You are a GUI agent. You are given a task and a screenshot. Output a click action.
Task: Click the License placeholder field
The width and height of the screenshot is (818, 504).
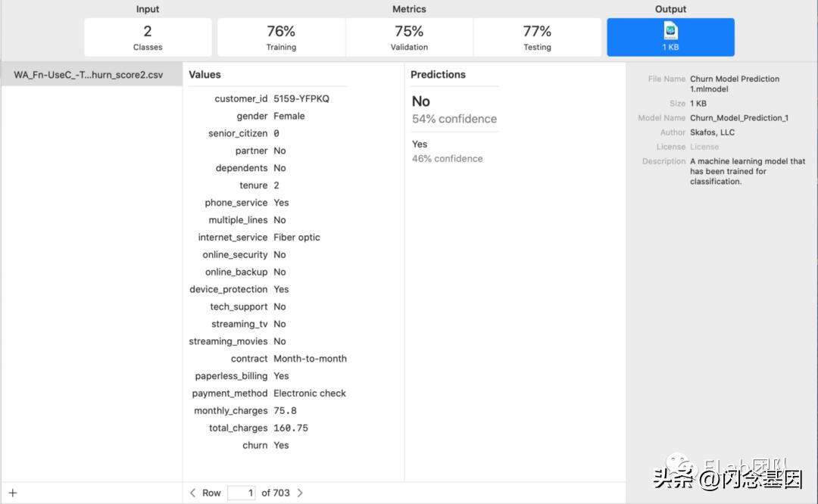[704, 147]
